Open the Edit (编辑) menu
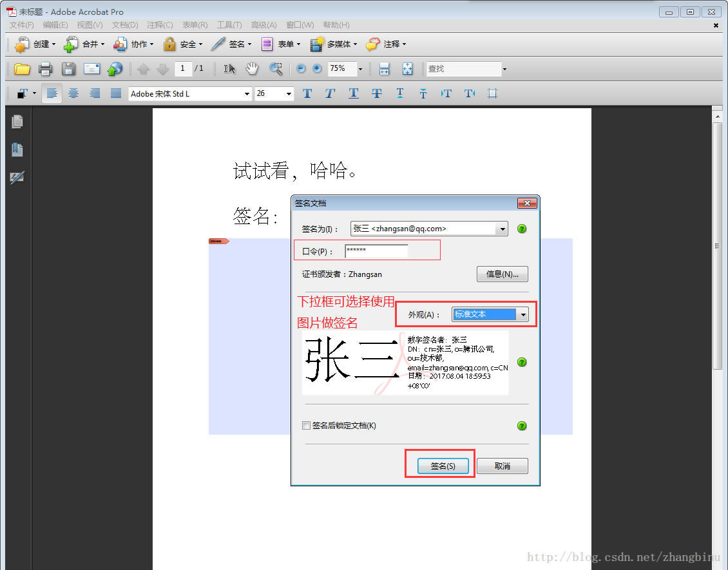The width and height of the screenshot is (728, 570). [55, 25]
